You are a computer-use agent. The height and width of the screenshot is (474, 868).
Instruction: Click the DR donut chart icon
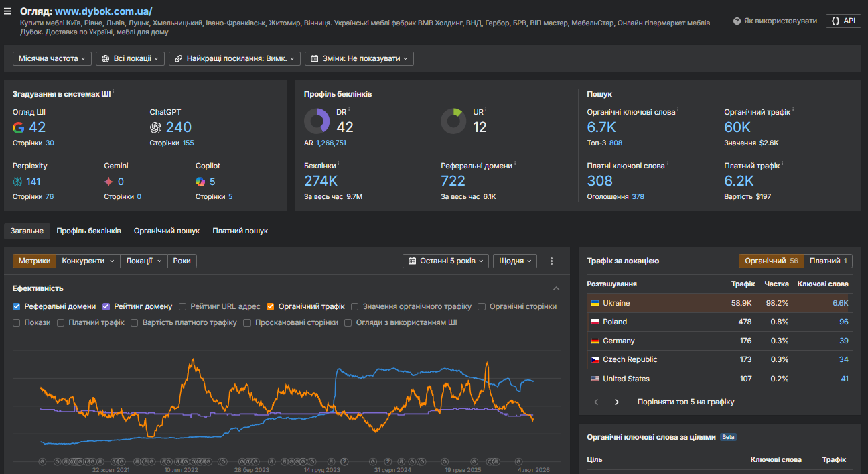pos(317,121)
